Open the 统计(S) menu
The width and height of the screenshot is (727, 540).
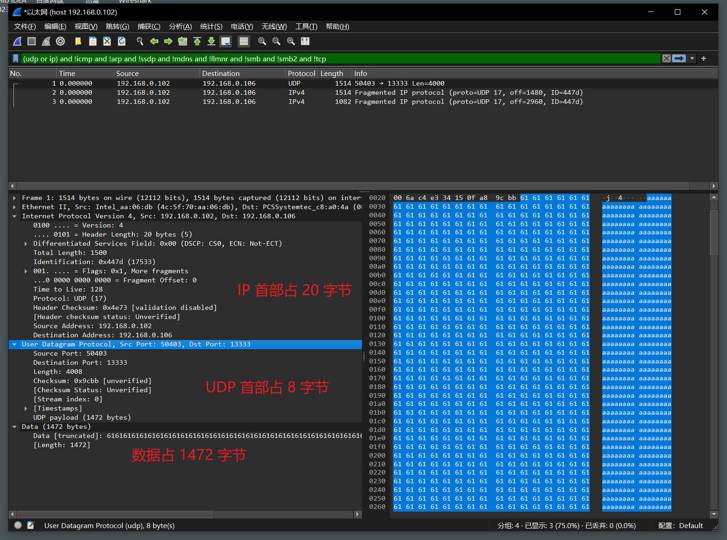coord(211,27)
